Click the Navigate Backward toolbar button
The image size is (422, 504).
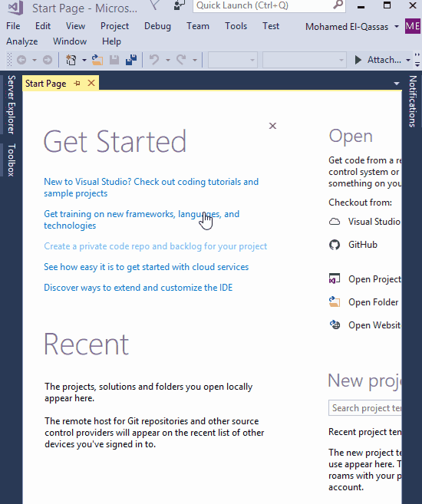pyautogui.click(x=21, y=60)
